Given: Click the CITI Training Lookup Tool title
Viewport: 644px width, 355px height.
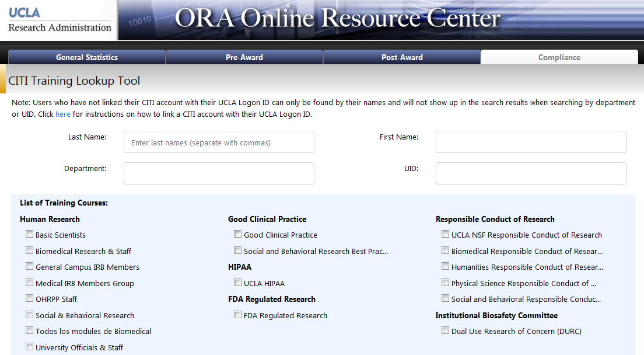Looking at the screenshot, I should pyautogui.click(x=74, y=81).
